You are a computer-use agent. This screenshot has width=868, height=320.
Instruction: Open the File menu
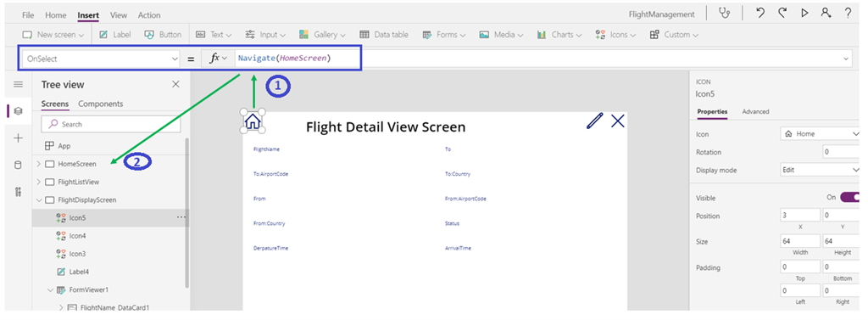point(28,15)
